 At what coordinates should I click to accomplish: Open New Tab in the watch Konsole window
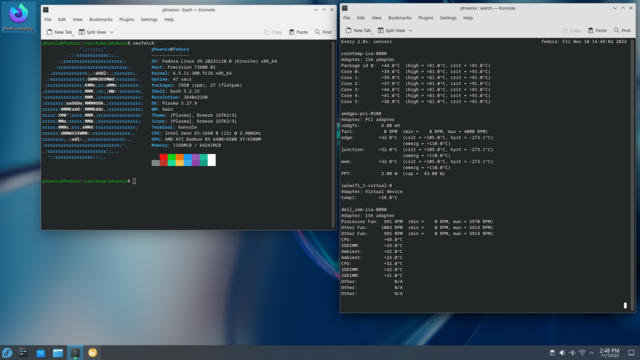[x=358, y=30]
